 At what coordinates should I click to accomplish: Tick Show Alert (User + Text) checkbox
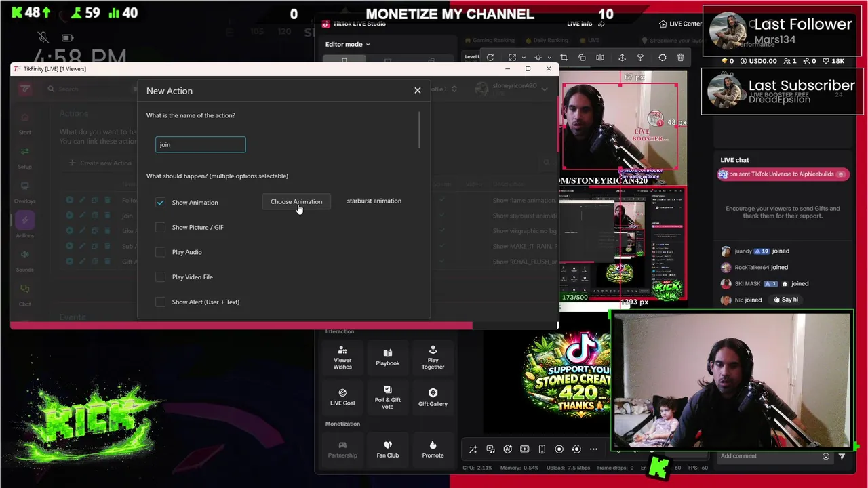(160, 302)
